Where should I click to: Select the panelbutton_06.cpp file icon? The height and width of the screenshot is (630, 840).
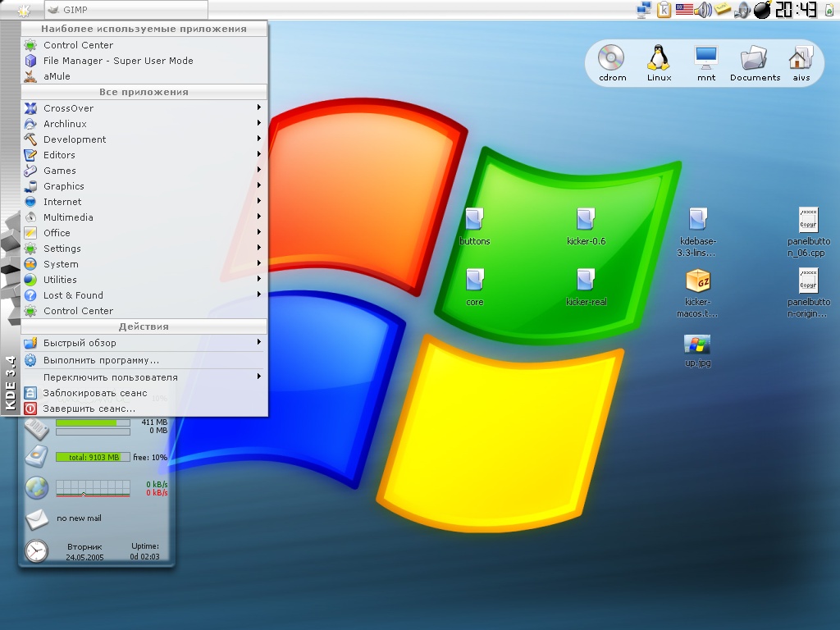tap(808, 219)
